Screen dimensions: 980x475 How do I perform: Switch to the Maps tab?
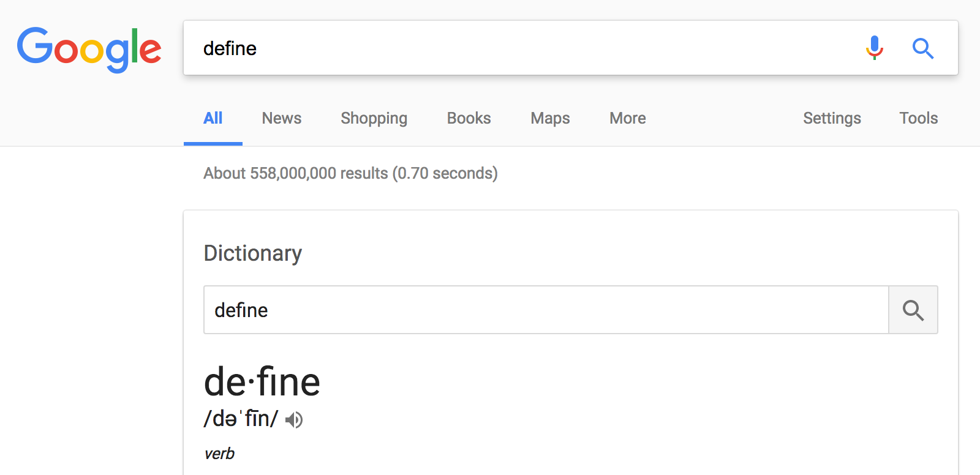click(x=550, y=118)
